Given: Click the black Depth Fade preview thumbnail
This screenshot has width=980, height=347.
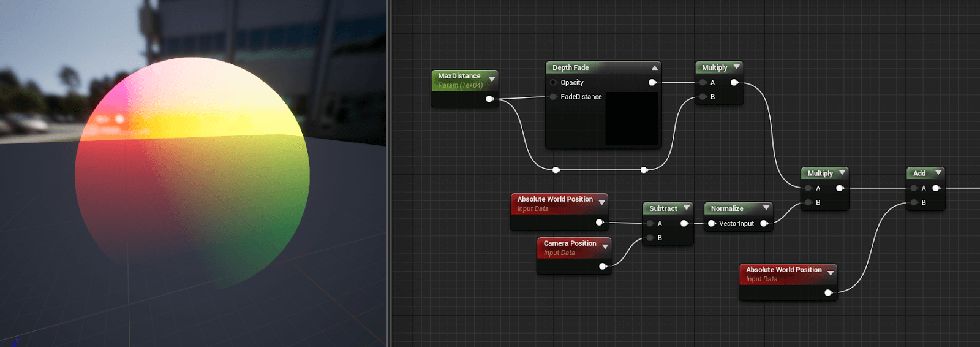Looking at the screenshot, I should pyautogui.click(x=631, y=118).
